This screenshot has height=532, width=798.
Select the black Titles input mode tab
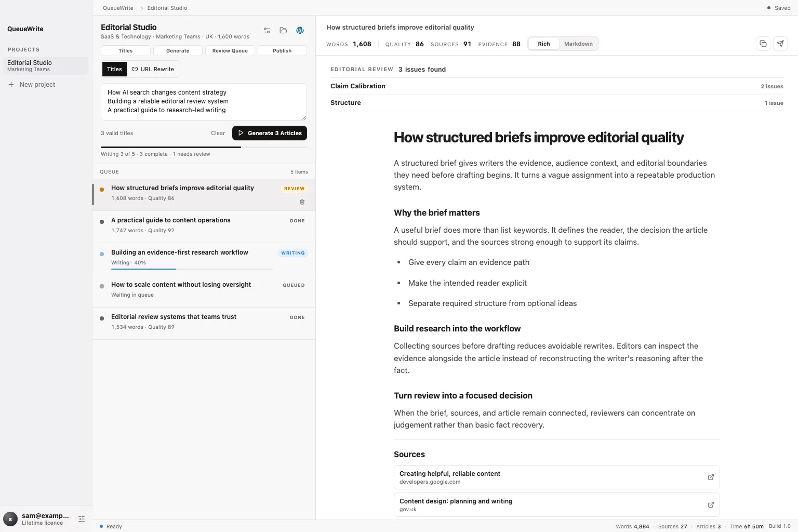click(x=114, y=69)
